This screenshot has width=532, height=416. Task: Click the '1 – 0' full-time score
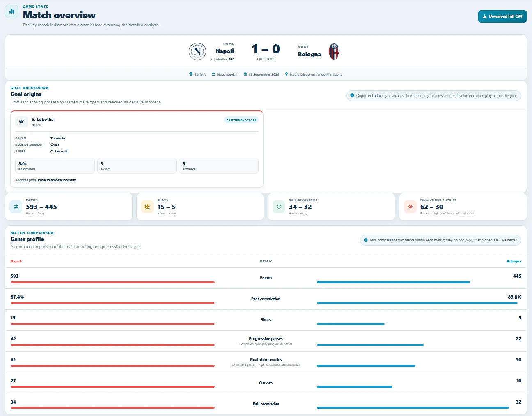click(266, 49)
